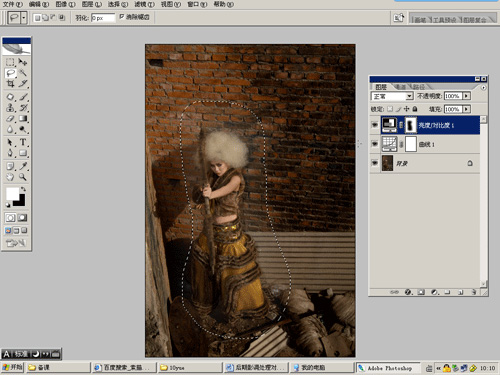The image size is (500, 375).
Task: Select the Crop tool
Action: (x=10, y=83)
